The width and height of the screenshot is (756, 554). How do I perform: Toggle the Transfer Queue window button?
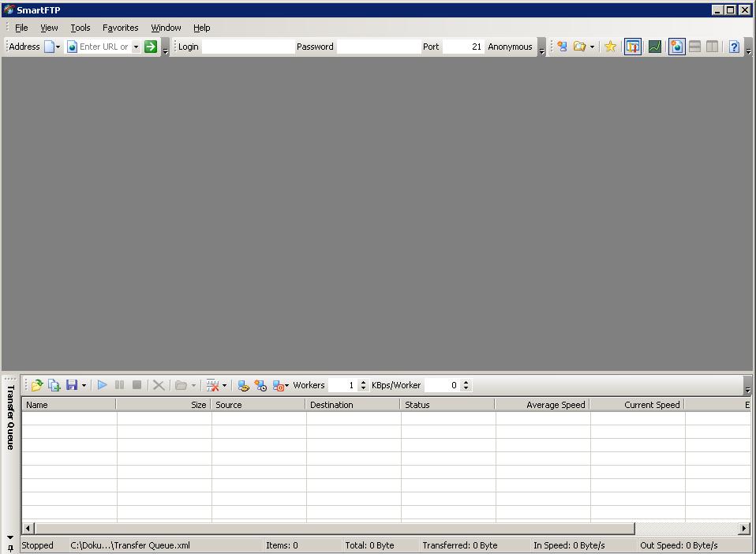pos(633,47)
